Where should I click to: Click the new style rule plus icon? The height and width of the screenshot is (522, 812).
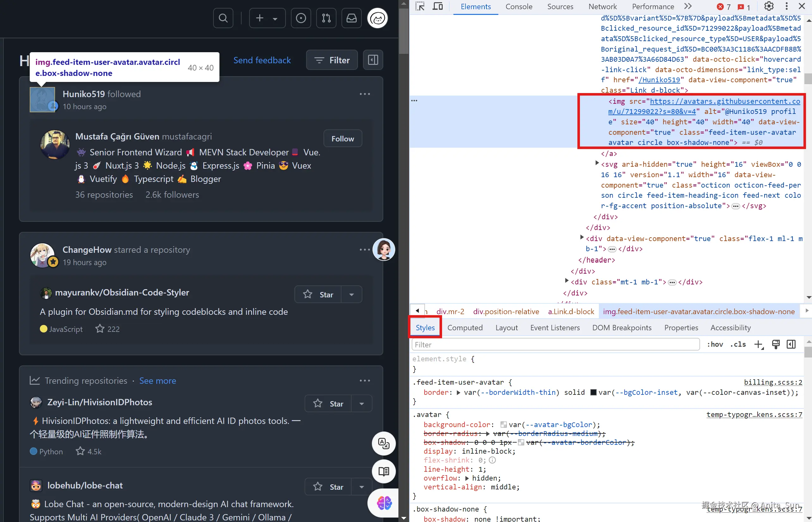click(759, 345)
